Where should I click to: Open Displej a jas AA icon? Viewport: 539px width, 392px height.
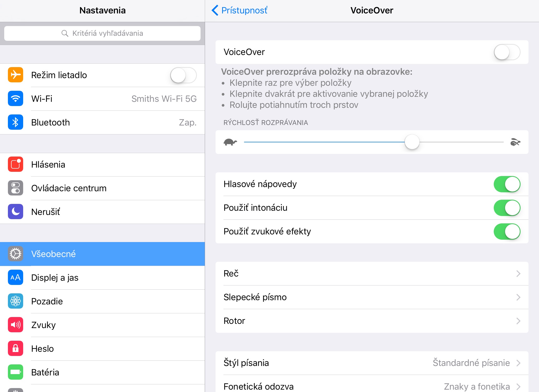point(16,278)
